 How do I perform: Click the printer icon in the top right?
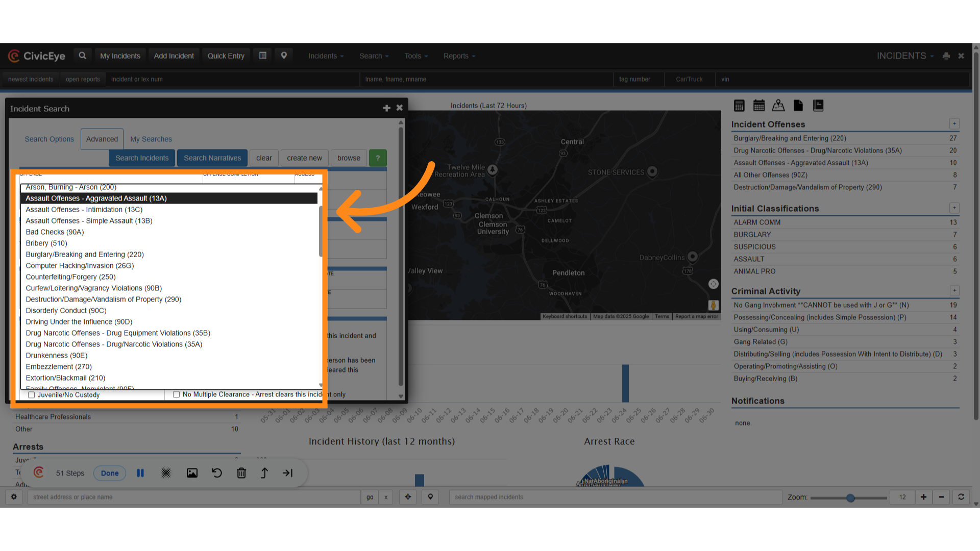coord(946,56)
